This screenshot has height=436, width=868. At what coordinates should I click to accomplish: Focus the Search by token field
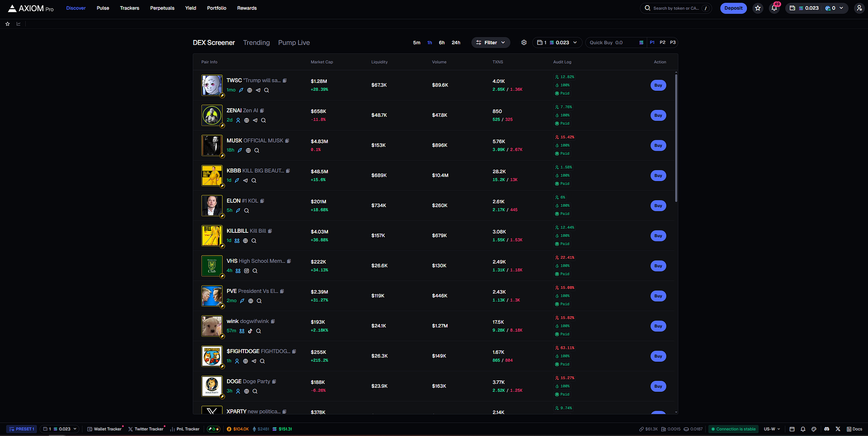676,8
